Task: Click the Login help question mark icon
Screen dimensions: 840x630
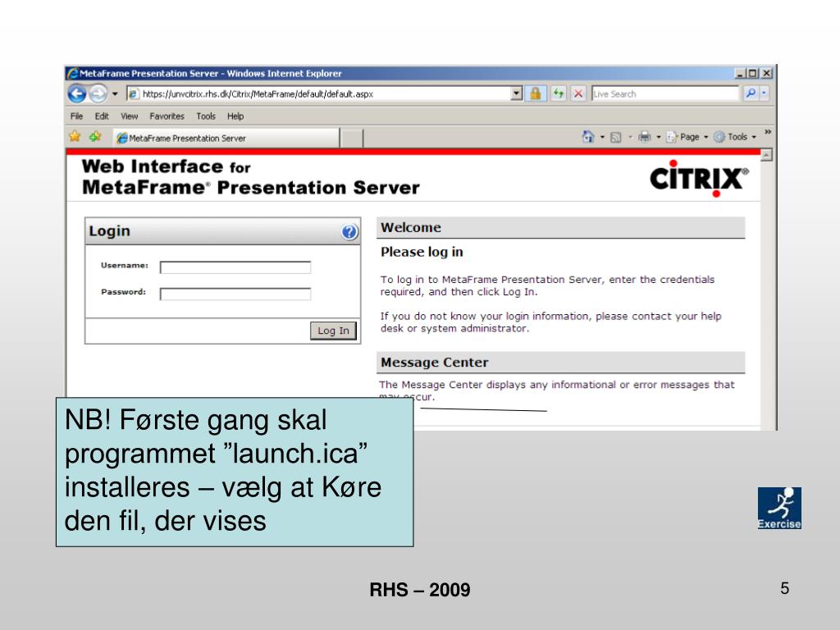Action: (x=349, y=232)
